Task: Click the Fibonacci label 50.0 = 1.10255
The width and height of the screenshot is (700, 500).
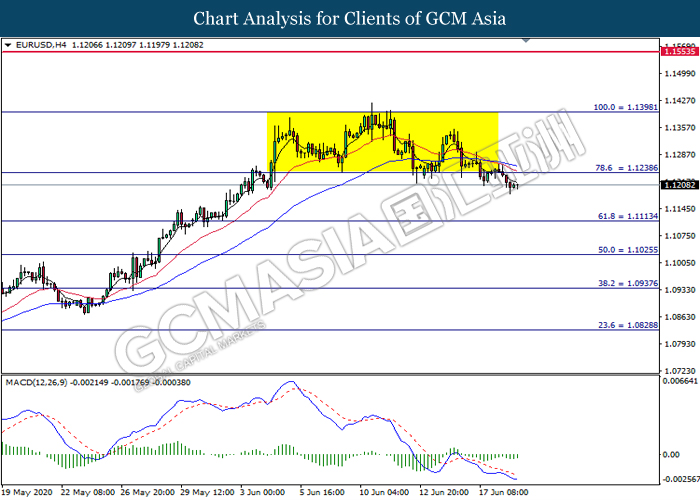Action: pos(628,250)
